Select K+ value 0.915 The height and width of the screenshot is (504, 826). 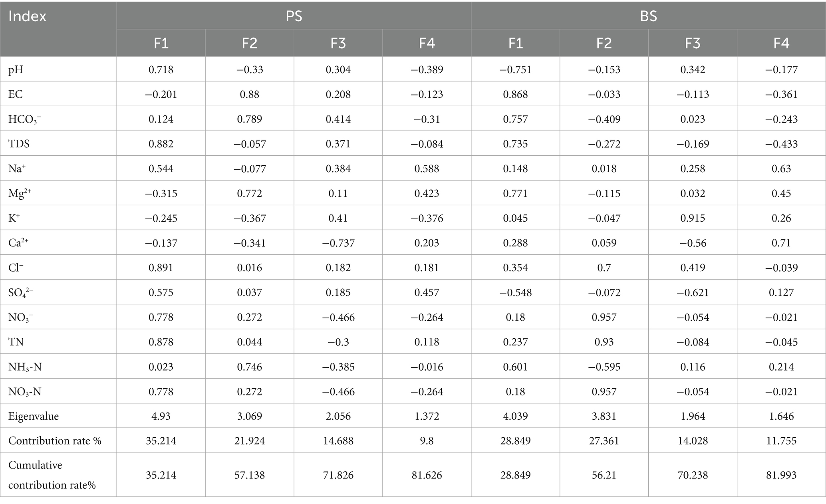(x=693, y=218)
